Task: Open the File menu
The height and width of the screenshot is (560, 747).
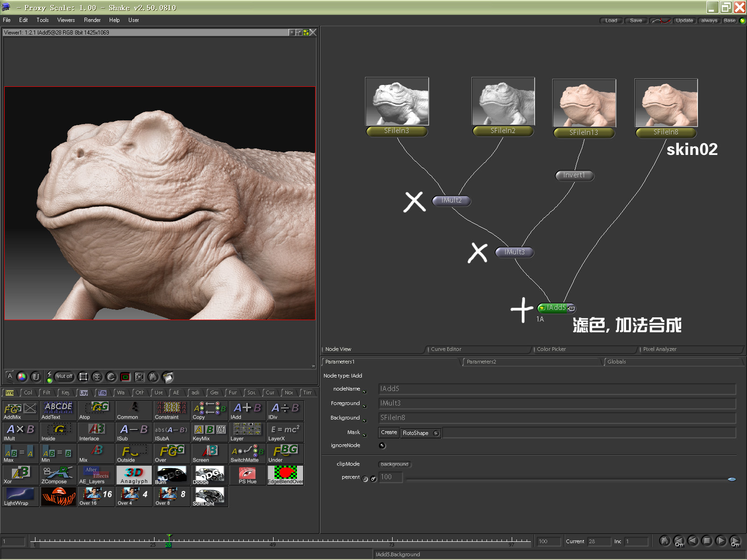Action: click(x=7, y=20)
